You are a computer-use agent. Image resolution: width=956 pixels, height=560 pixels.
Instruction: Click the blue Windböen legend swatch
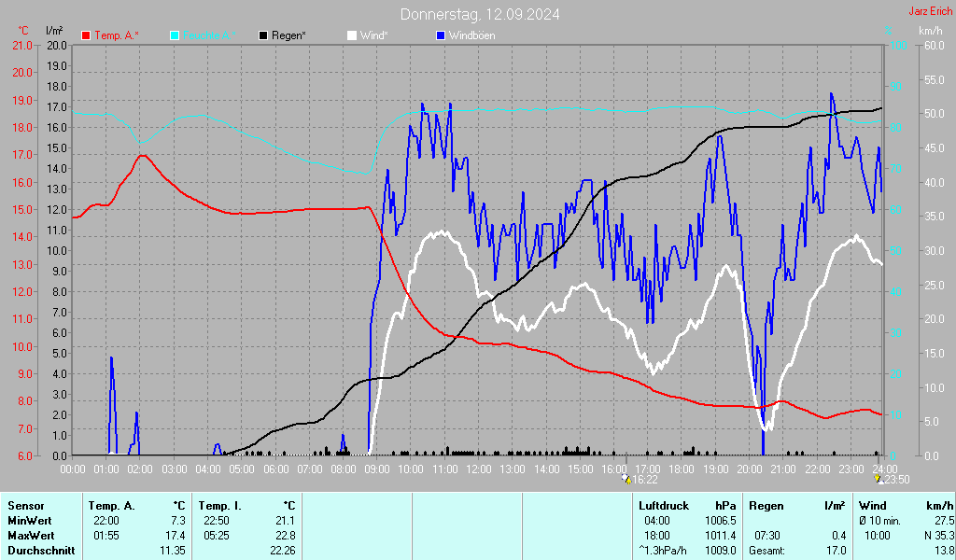[441, 35]
